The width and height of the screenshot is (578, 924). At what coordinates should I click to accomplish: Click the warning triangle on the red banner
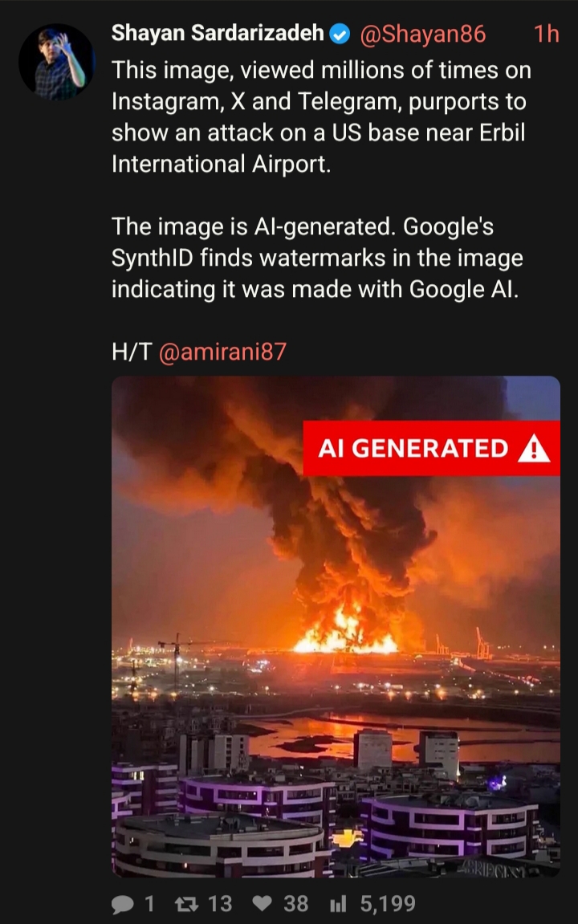533,449
